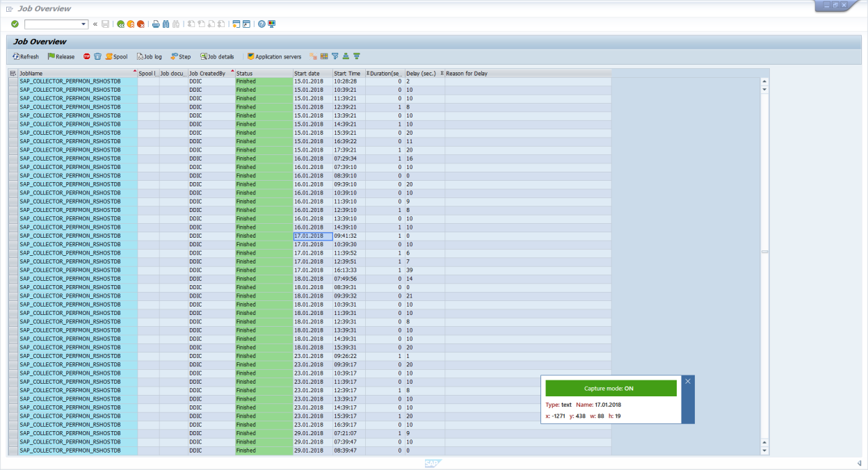Click the JobName column header
The image size is (868, 470).
click(78, 73)
